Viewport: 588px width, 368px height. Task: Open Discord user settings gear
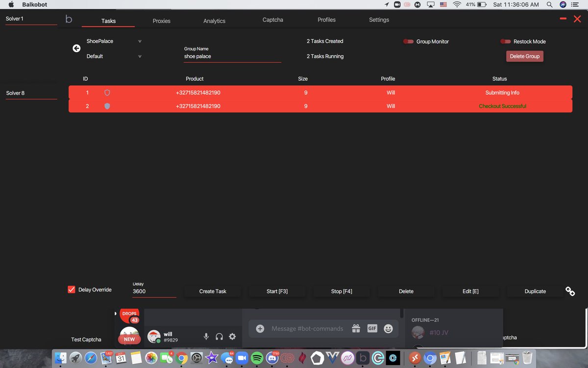tap(232, 337)
